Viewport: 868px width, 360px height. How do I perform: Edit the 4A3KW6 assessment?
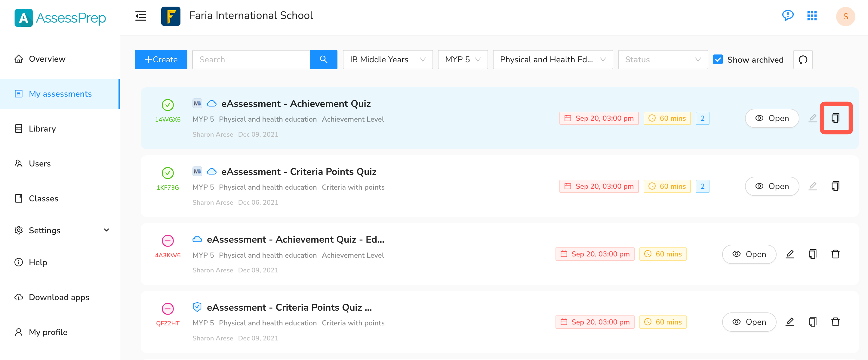coord(790,254)
